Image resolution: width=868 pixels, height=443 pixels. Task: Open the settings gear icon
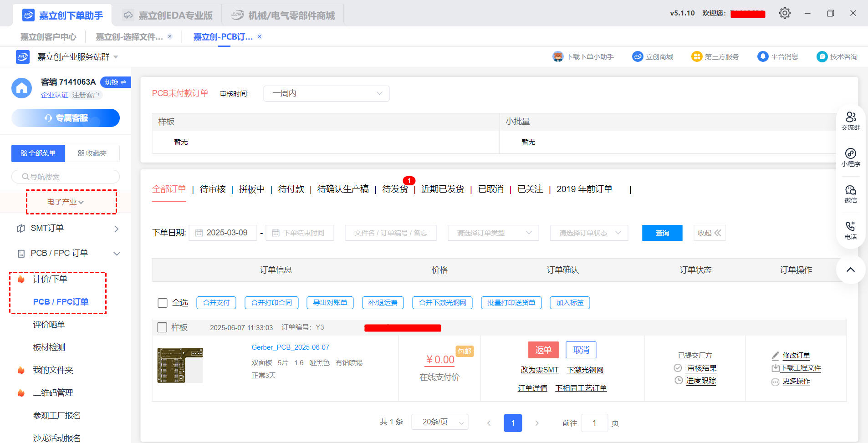(x=785, y=13)
